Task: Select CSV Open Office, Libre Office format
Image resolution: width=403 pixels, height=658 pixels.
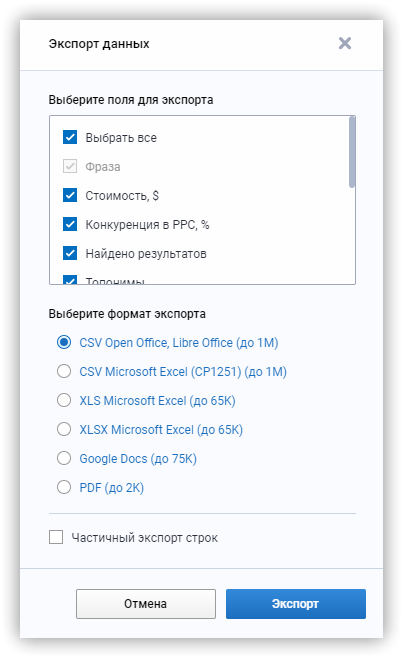Action: (64, 342)
